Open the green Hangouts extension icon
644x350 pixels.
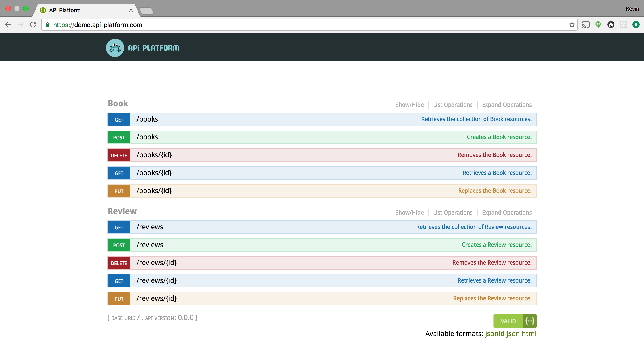[x=598, y=25]
